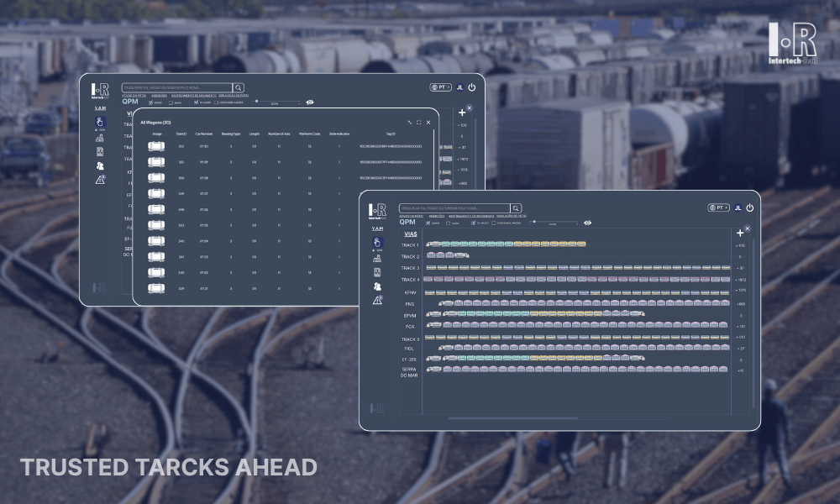Select the EF-315 track label
Image resolution: width=840 pixels, height=504 pixels.
(409, 360)
